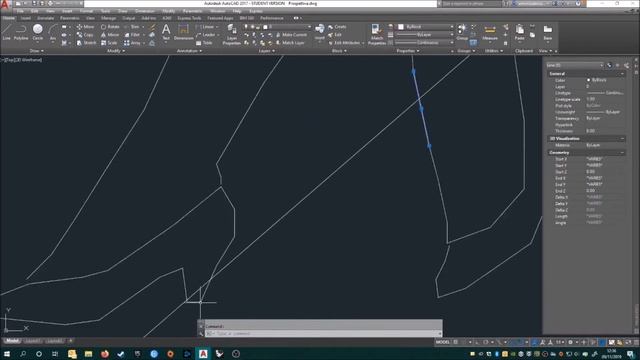Select the Circle tool

click(x=38, y=32)
